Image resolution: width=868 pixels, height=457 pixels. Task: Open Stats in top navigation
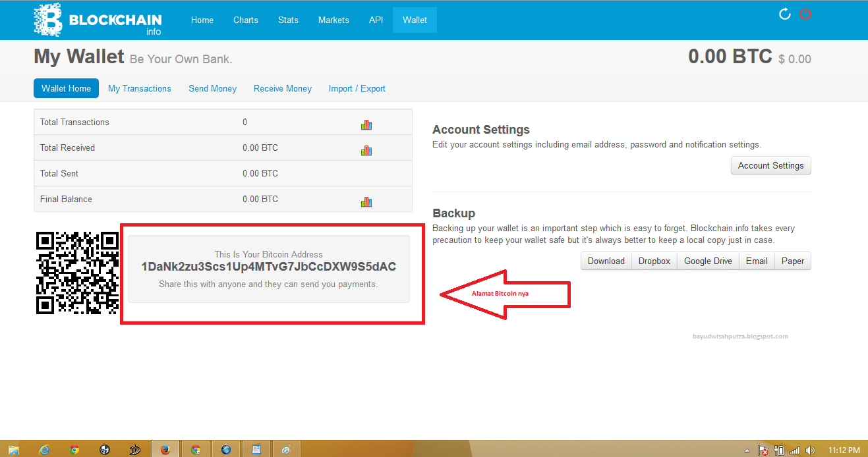(288, 20)
